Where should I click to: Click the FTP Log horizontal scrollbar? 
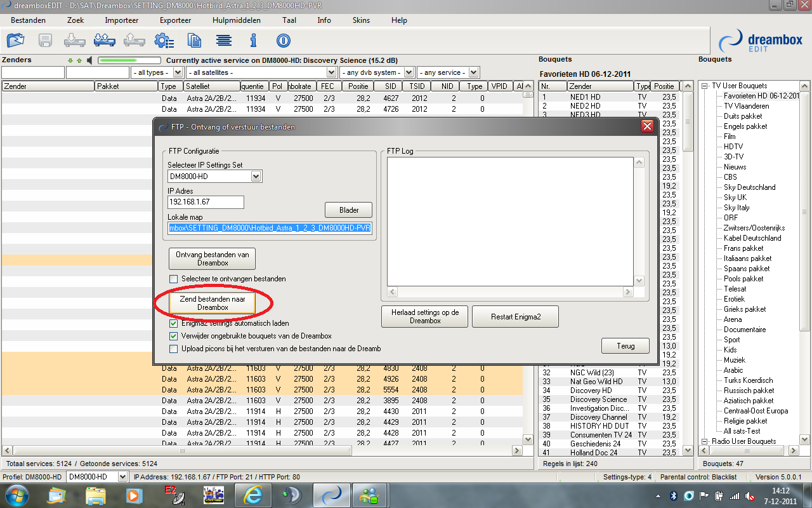tap(511, 292)
